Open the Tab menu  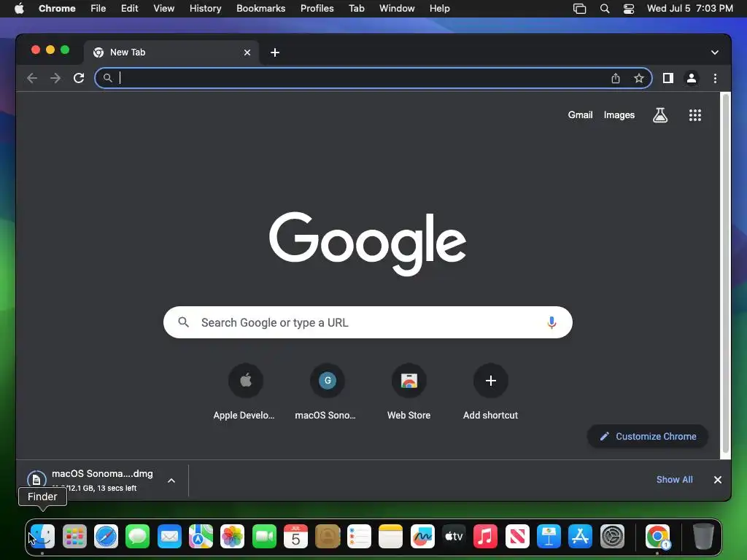click(x=356, y=9)
